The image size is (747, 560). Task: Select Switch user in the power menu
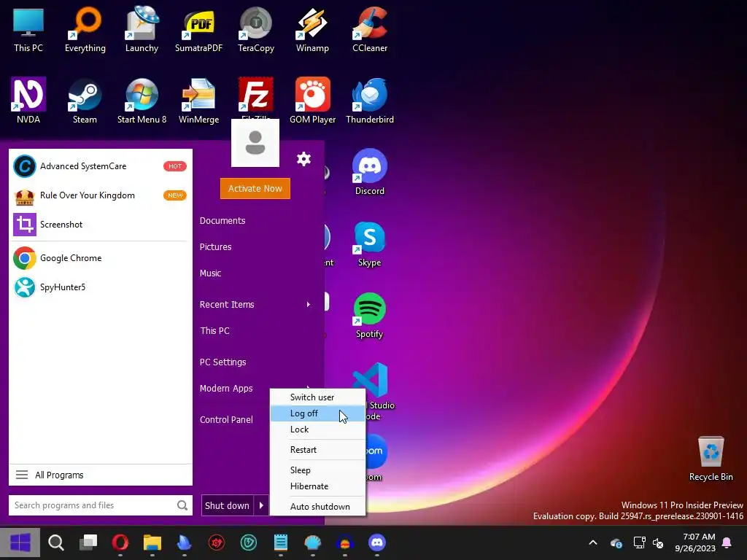tap(318, 397)
